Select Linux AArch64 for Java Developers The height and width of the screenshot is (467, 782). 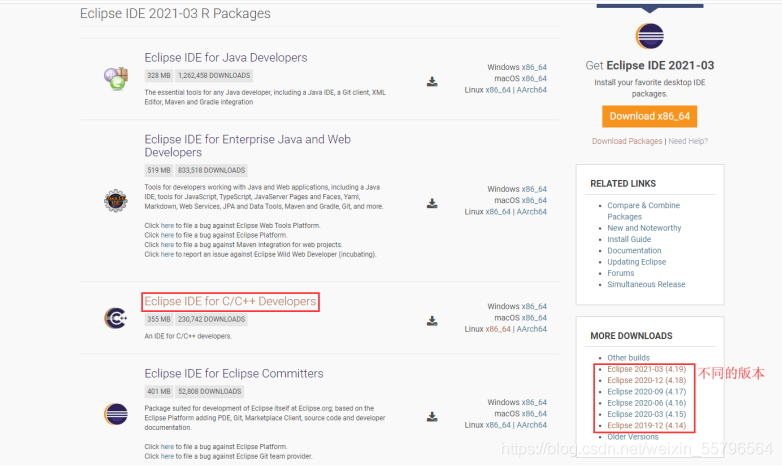[x=532, y=90]
